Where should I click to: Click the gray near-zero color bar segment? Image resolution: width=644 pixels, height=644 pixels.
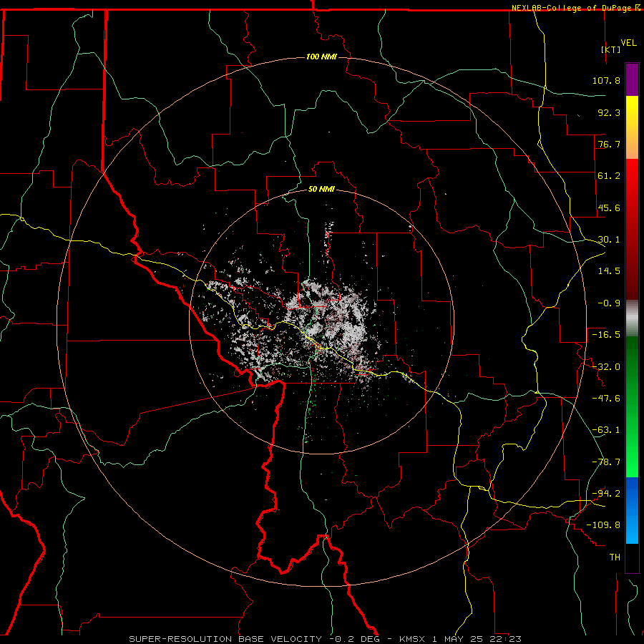pos(632,318)
